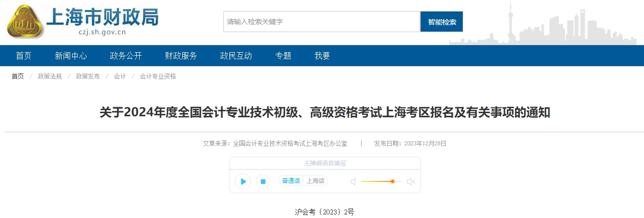Mute audio with the low-volume speaker icon

pos(353,181)
